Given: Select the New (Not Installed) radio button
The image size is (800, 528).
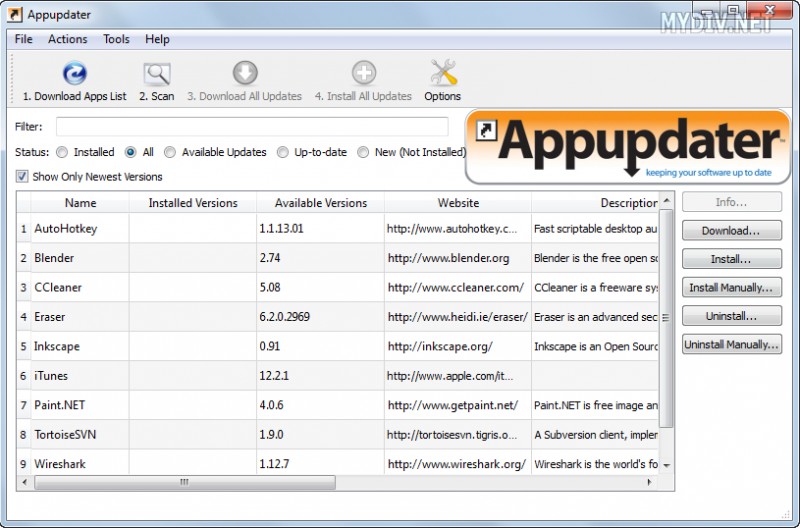Looking at the screenshot, I should click(x=363, y=152).
